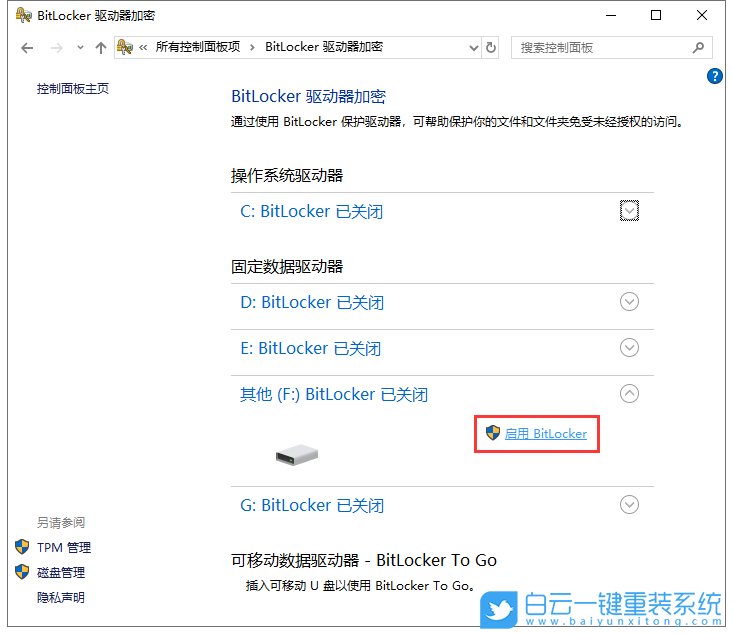This screenshot has height=634, width=733.
Task: Click the 搜索控制面板 search box
Action: [611, 48]
